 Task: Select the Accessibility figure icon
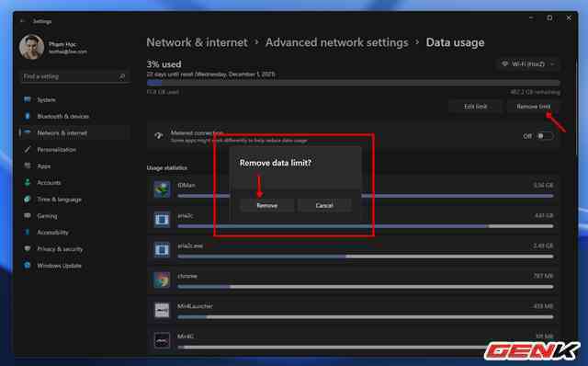[x=28, y=233]
